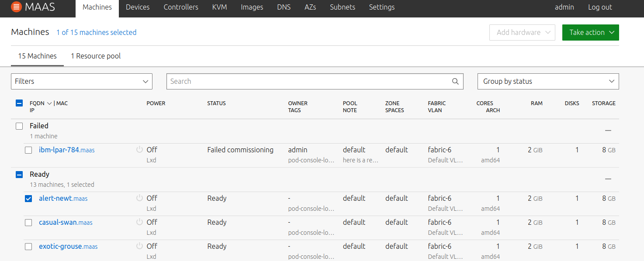Screen dimensions: 644x261
Task: Click the search magnifier icon
Action: point(455,81)
